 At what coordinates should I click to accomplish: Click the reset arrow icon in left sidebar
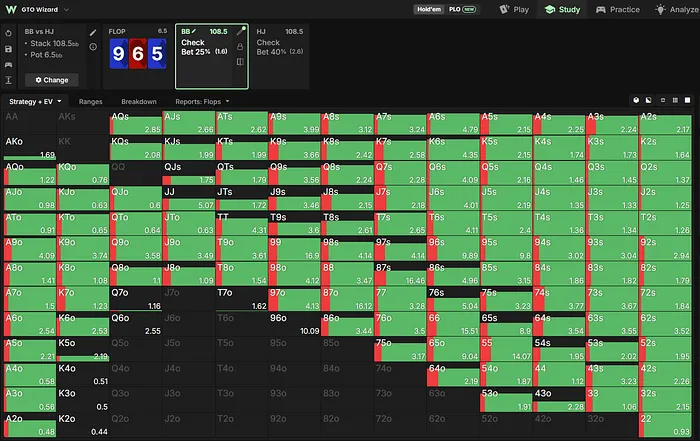tap(8, 33)
